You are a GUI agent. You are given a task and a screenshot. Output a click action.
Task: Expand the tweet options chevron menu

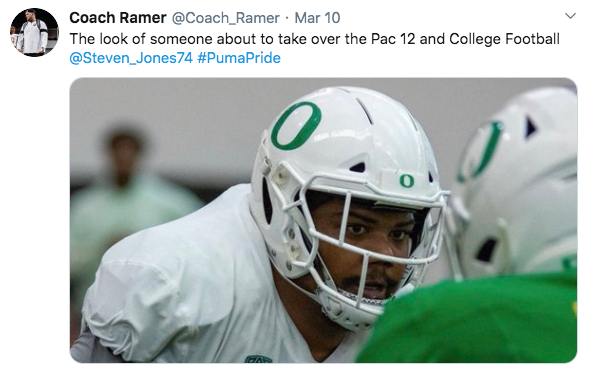point(570,16)
